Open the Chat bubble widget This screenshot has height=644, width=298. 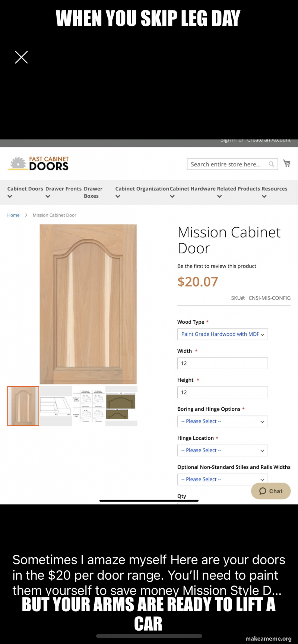[271, 491]
